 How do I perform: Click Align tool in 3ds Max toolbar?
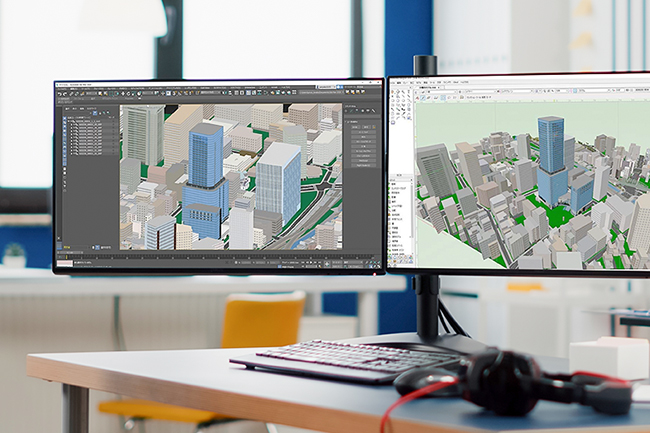[230, 93]
